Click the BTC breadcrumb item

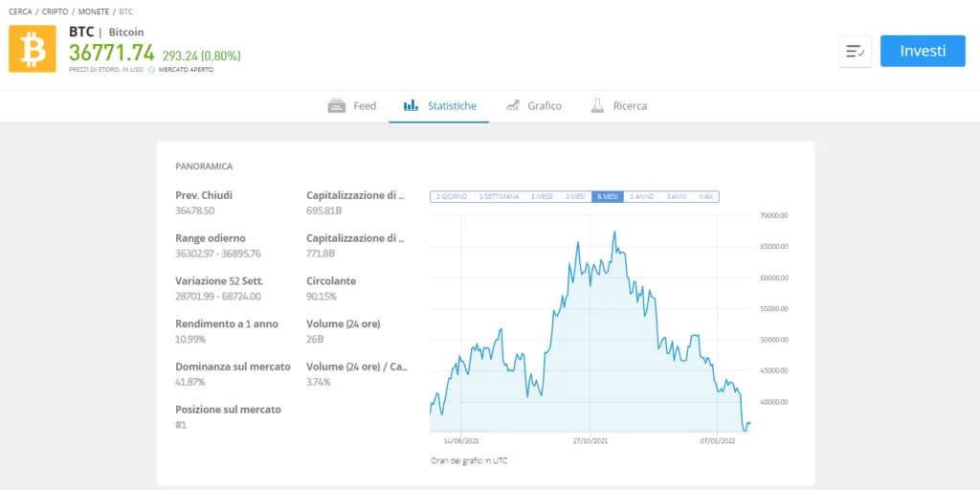(x=125, y=11)
